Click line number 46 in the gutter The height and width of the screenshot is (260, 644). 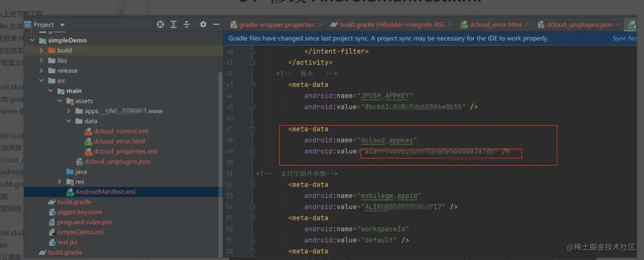point(229,118)
